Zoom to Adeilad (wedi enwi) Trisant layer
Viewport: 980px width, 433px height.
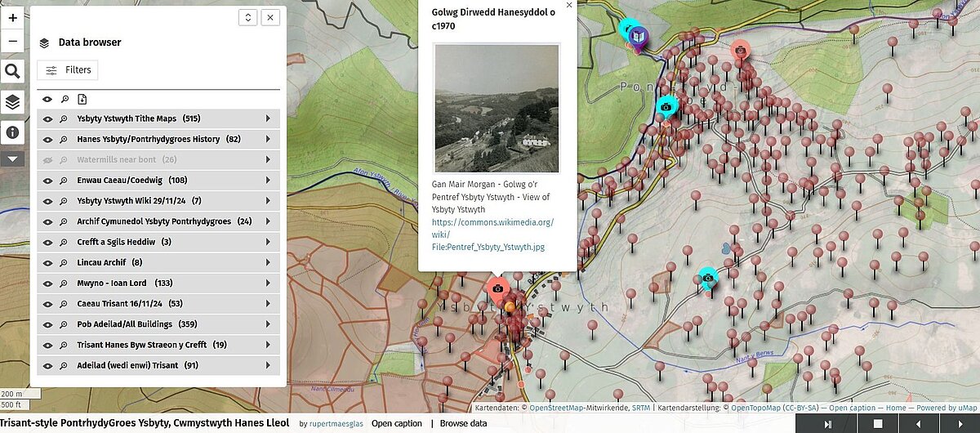point(64,365)
